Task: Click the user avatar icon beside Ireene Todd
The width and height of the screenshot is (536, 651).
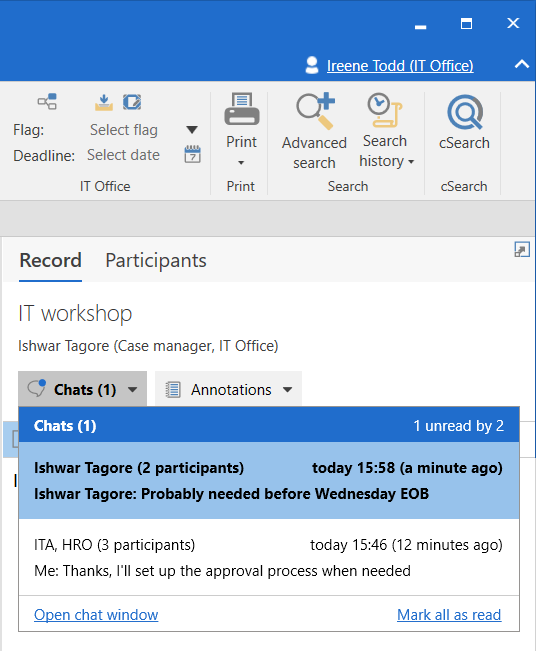Action: [312, 65]
